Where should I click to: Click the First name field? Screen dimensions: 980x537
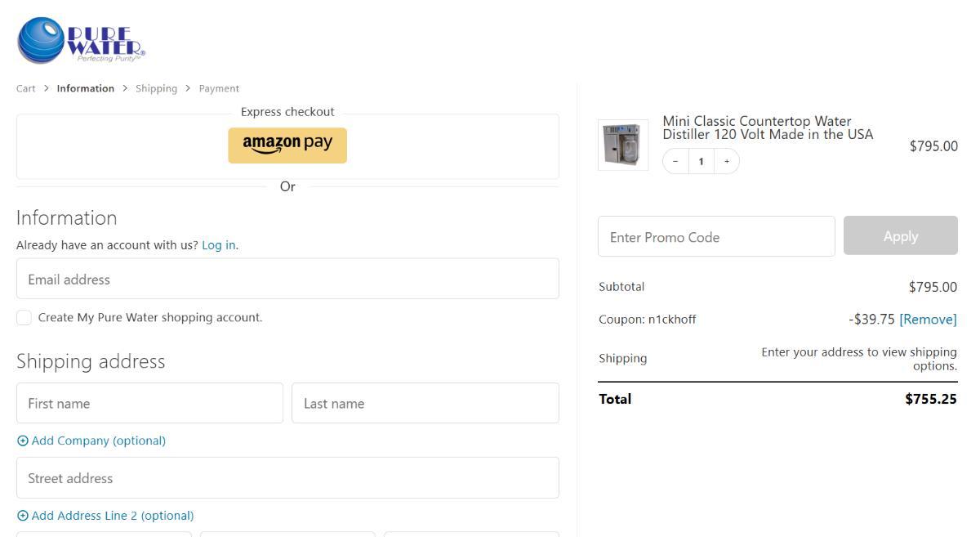(149, 404)
